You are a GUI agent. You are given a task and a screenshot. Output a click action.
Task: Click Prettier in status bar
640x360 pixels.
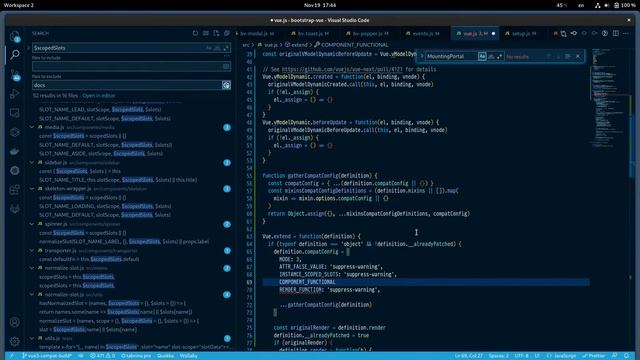click(x=594, y=356)
